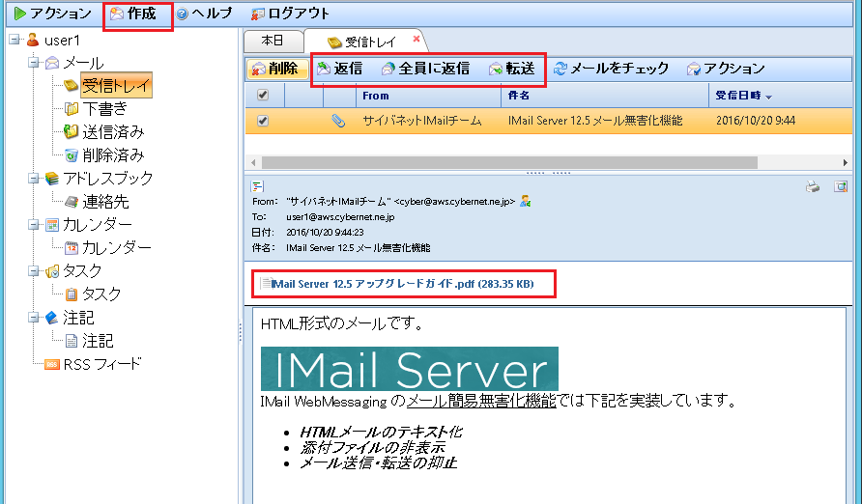Click the sent items icon beside 送信済み
The height and width of the screenshot is (504, 862).
coord(71,131)
